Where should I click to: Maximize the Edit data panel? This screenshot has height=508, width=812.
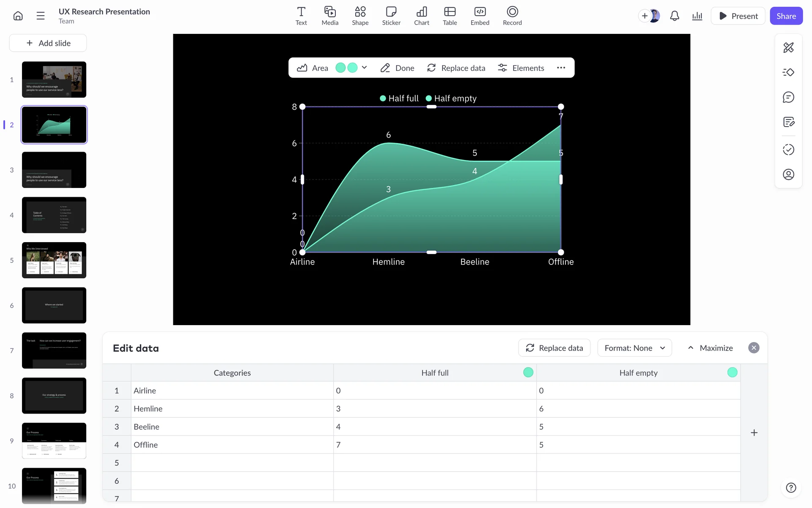tap(710, 348)
